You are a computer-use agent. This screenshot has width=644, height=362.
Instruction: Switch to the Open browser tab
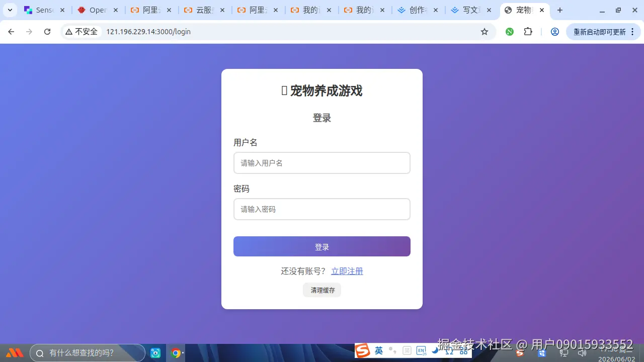point(98,10)
